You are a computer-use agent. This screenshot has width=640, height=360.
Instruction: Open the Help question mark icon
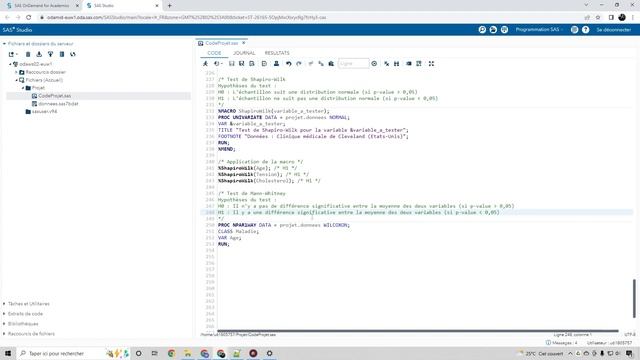(x=585, y=30)
